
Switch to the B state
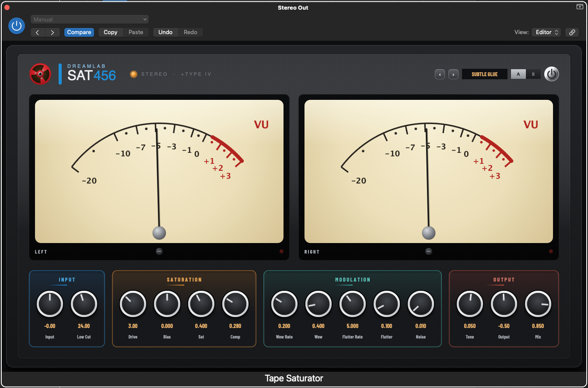pyautogui.click(x=533, y=74)
